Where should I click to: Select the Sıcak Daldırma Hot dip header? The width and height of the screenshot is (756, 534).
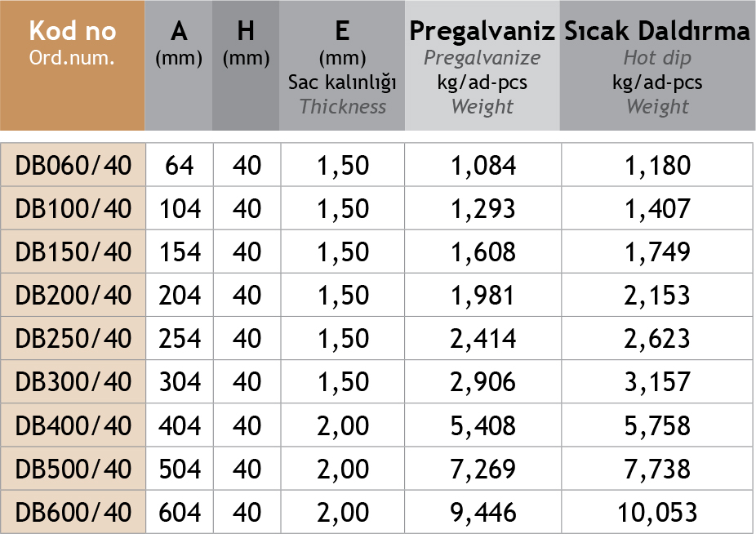[656, 66]
